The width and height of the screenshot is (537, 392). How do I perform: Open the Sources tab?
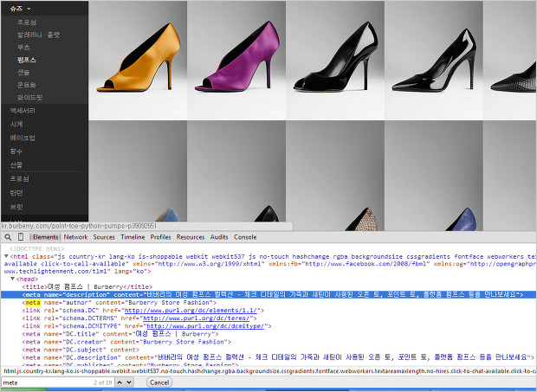click(104, 236)
